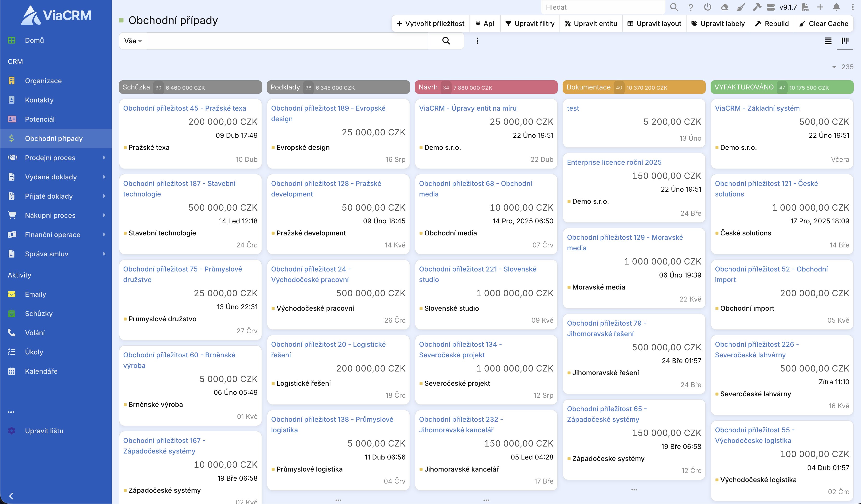Click the server icon beside version v9.1.7

[x=771, y=7]
